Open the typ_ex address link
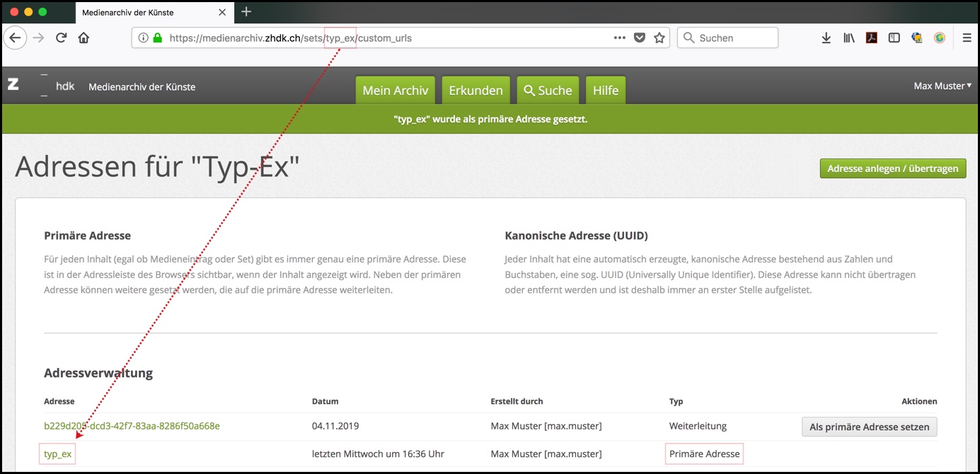This screenshot has height=474, width=980. pos(58,454)
